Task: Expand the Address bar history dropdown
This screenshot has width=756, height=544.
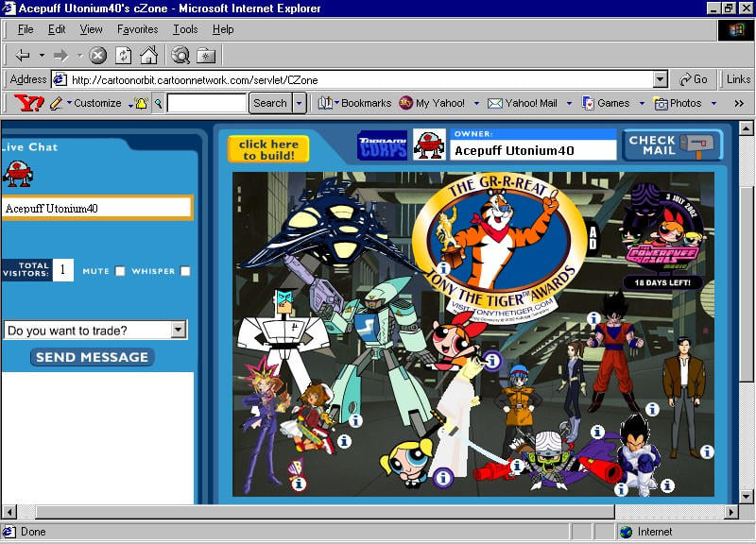Action: click(x=661, y=79)
